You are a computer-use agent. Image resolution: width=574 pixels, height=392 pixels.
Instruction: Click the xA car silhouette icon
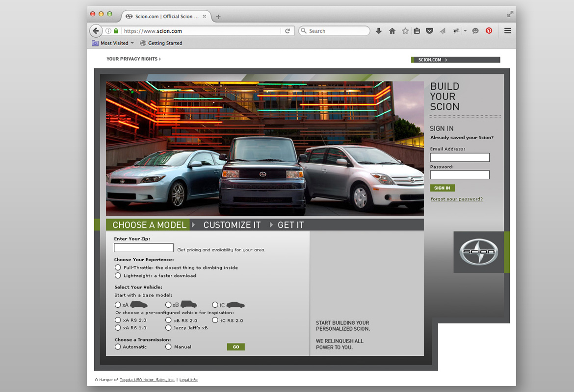click(139, 304)
